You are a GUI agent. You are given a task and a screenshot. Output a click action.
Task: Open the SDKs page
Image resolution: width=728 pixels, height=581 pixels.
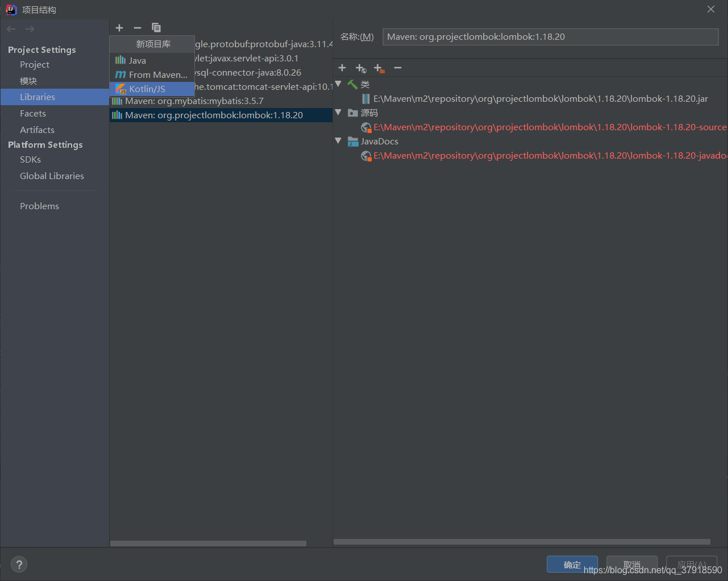coord(30,160)
